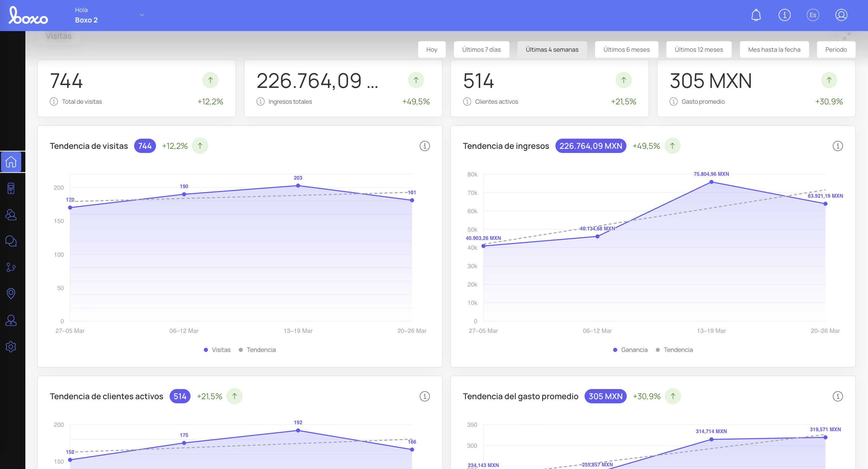Select Mes hasta la fecha filter

[774, 50]
